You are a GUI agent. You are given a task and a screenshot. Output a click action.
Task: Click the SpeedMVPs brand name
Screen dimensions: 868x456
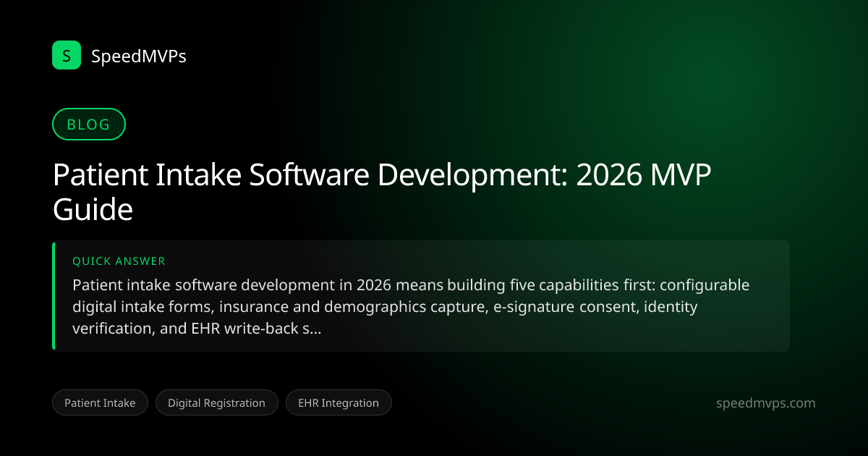coord(139,56)
